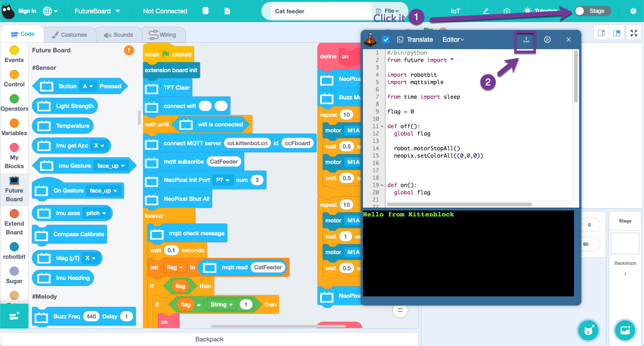
Task: Expand the Editor dropdown in code panel
Action: coord(453,40)
